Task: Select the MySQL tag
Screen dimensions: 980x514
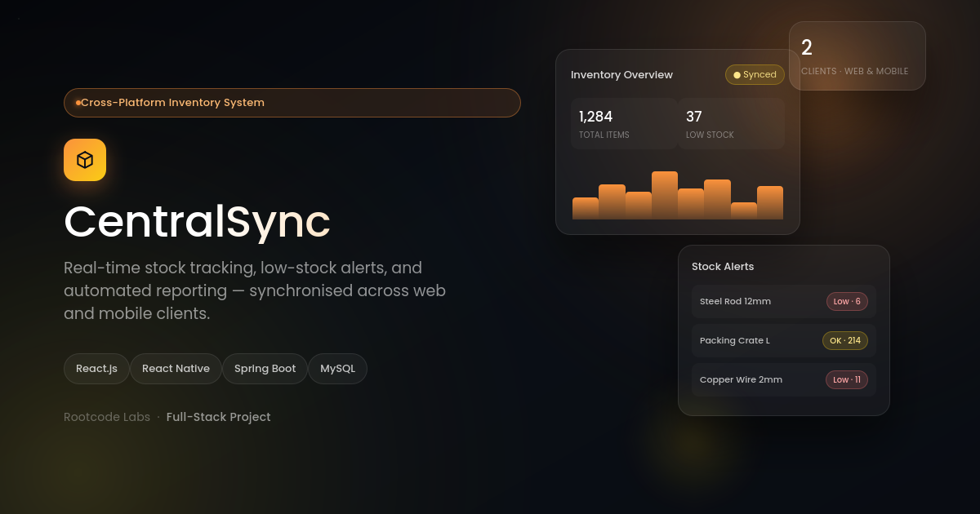Action: pyautogui.click(x=337, y=369)
